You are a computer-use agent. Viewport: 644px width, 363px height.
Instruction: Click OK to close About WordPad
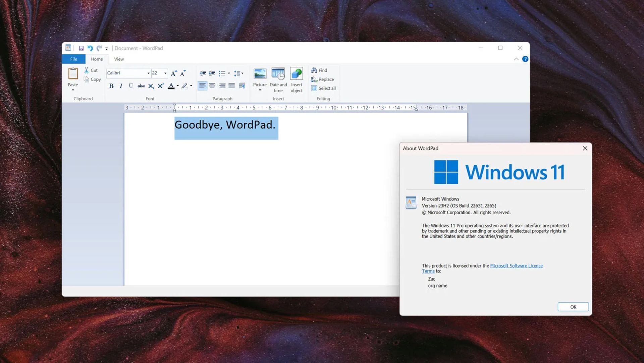[x=573, y=307]
